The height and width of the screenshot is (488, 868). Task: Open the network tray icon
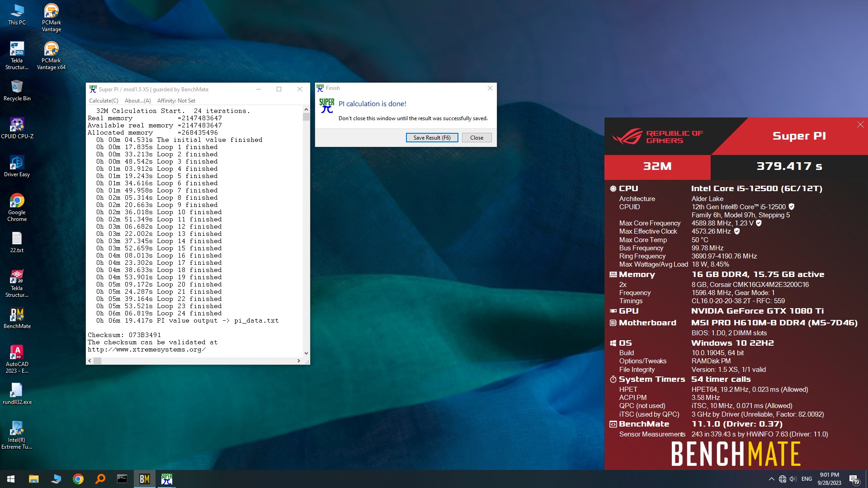783,479
